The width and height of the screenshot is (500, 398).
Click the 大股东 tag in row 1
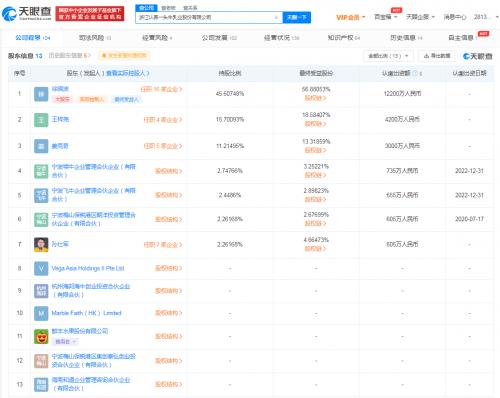click(62, 99)
